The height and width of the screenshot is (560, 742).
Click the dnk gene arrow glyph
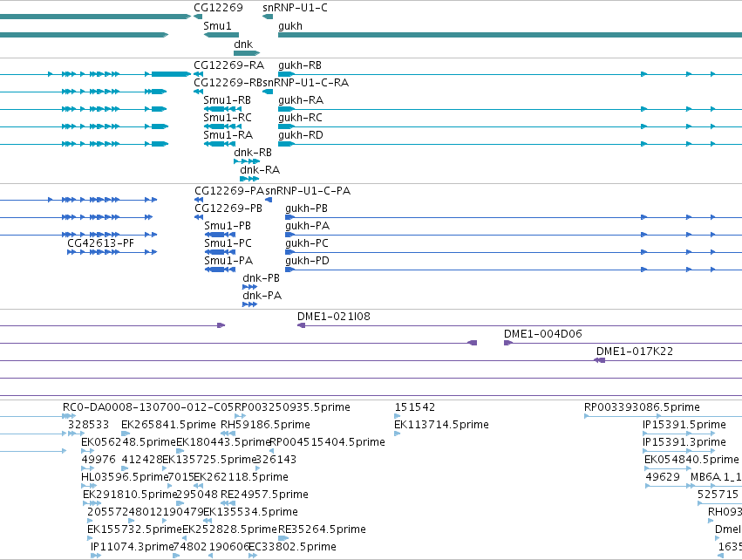pos(247,53)
